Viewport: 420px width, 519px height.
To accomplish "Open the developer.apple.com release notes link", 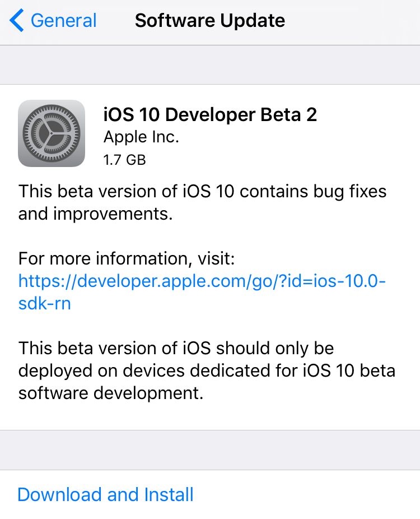I will tap(202, 281).
